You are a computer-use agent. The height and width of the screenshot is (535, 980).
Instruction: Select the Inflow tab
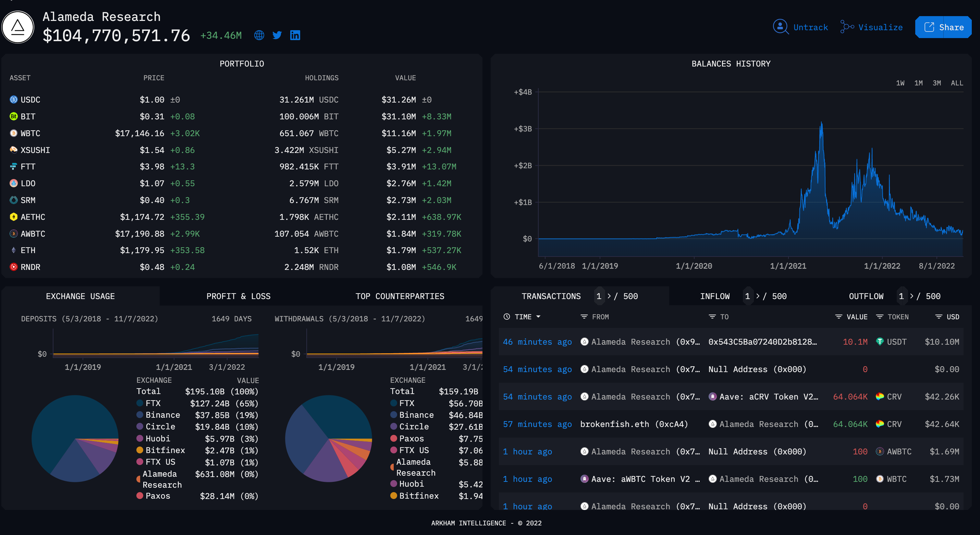click(714, 296)
